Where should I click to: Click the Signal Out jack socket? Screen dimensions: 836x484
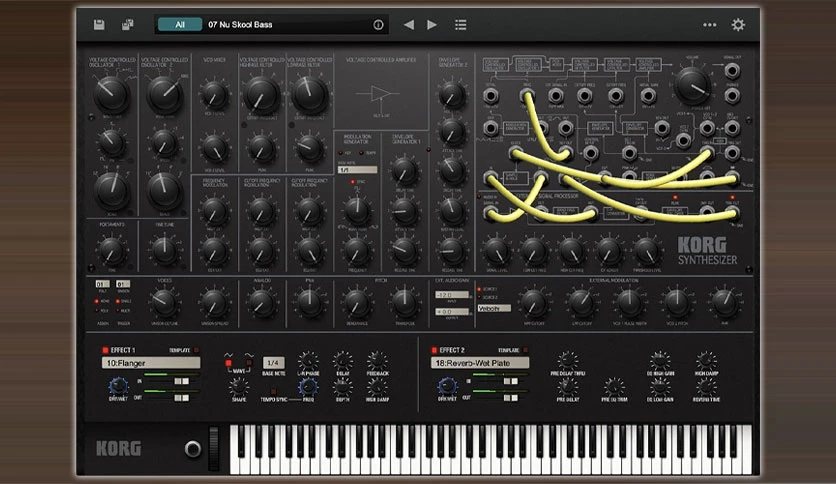(x=732, y=70)
